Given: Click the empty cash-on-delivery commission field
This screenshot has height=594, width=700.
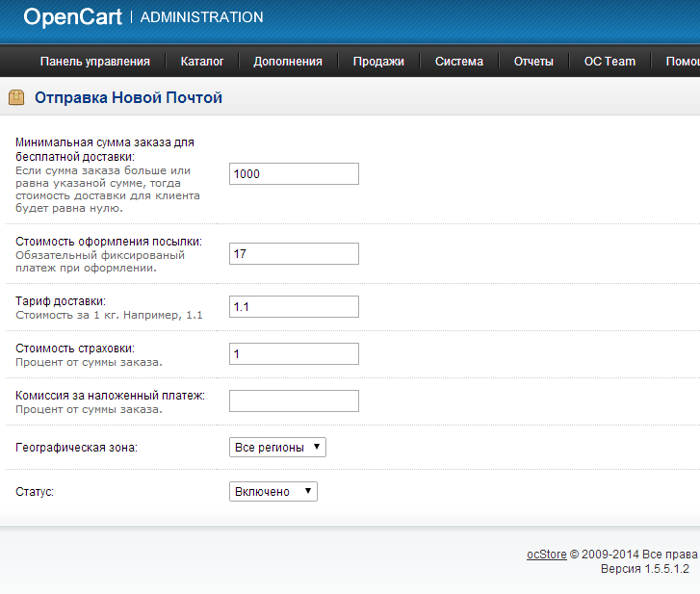Looking at the screenshot, I should tap(294, 400).
